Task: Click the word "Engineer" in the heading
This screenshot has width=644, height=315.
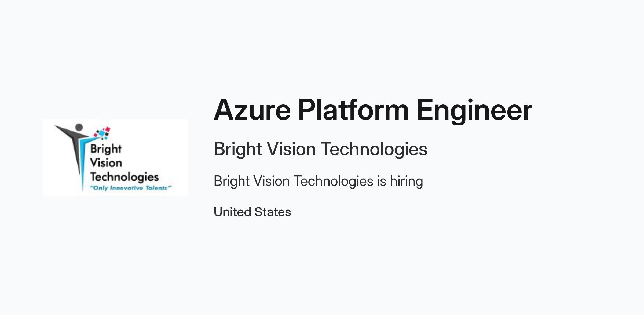Action: [x=474, y=111]
